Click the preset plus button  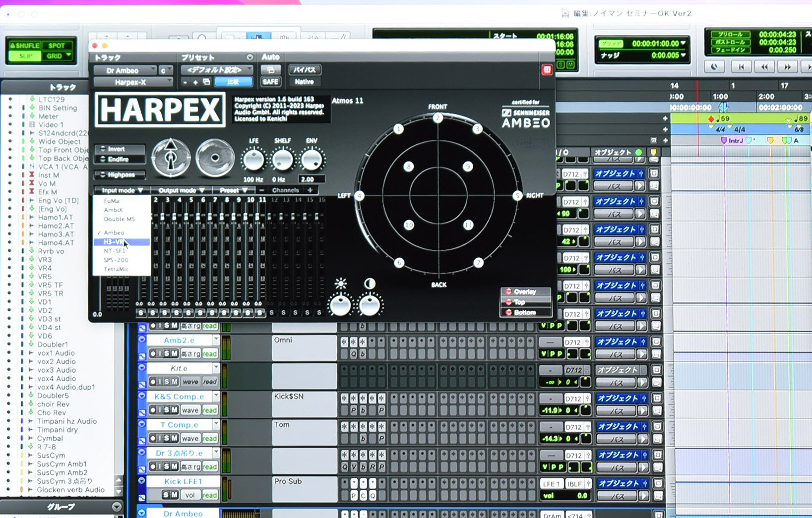click(195, 82)
